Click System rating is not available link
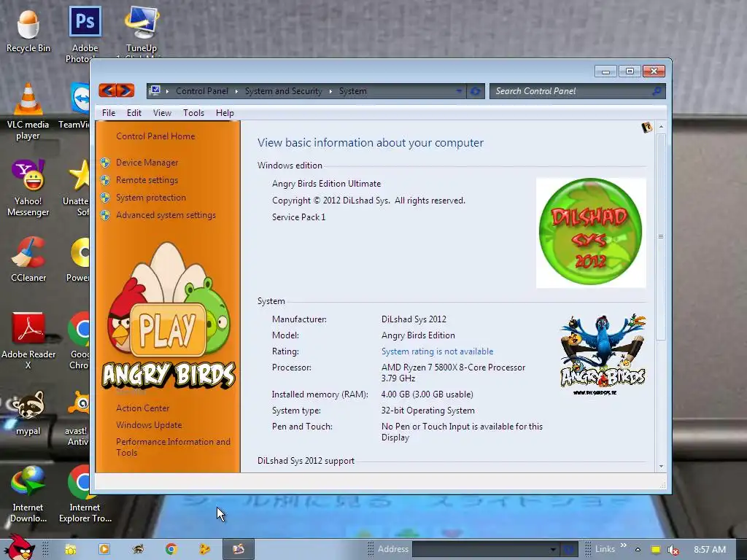The width and height of the screenshot is (747, 560). [438, 351]
